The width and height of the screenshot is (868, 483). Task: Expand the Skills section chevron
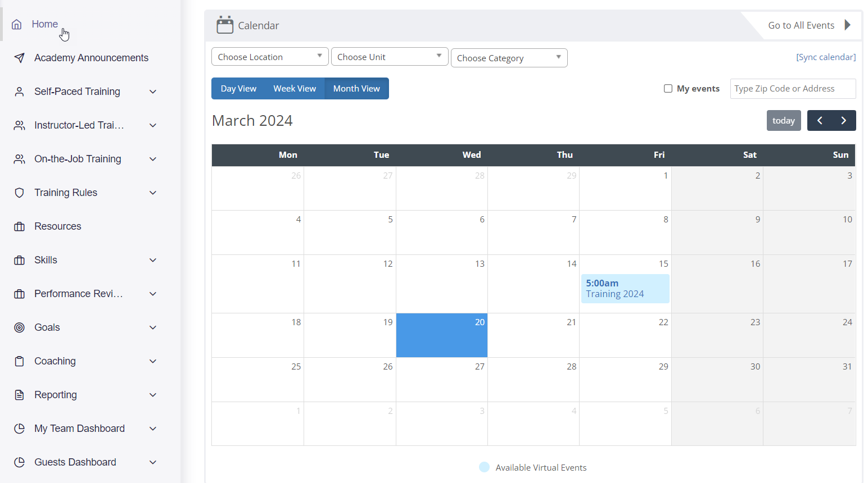click(153, 260)
